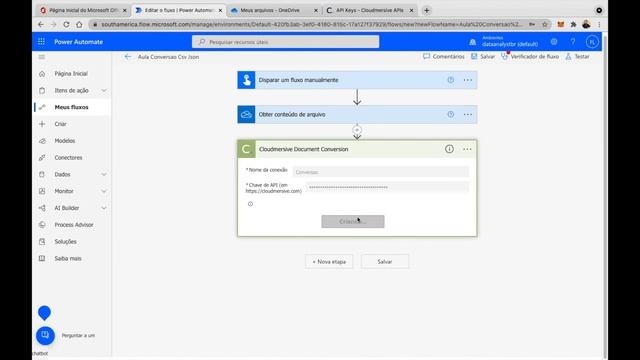Screen dimensions: 640x360
Task: Open Verificador de fluxo
Action: click(530, 56)
